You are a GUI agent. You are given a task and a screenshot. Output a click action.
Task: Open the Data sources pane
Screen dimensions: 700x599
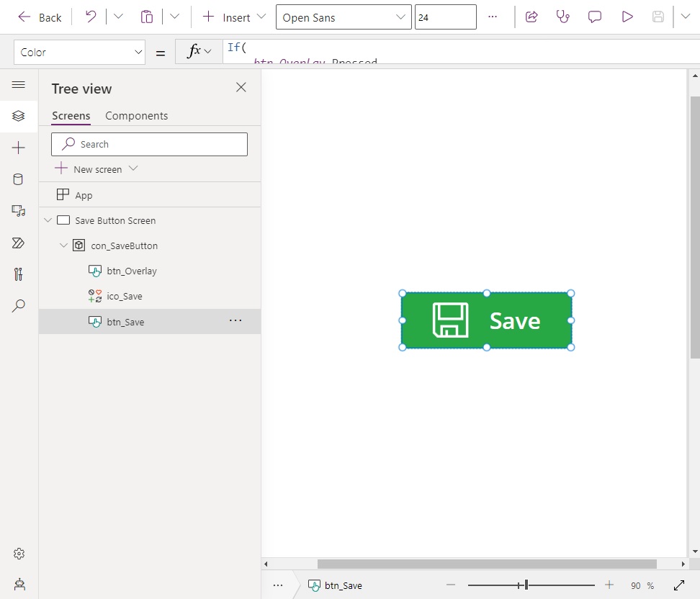coord(19,179)
